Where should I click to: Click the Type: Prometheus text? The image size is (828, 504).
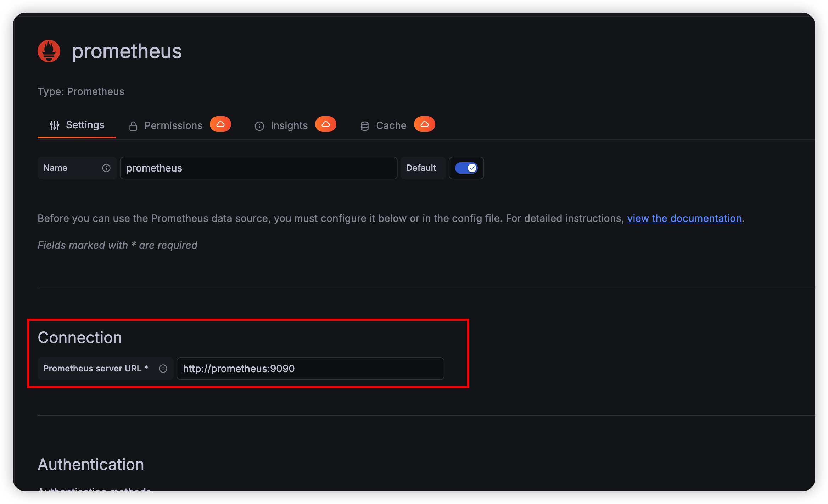(81, 91)
